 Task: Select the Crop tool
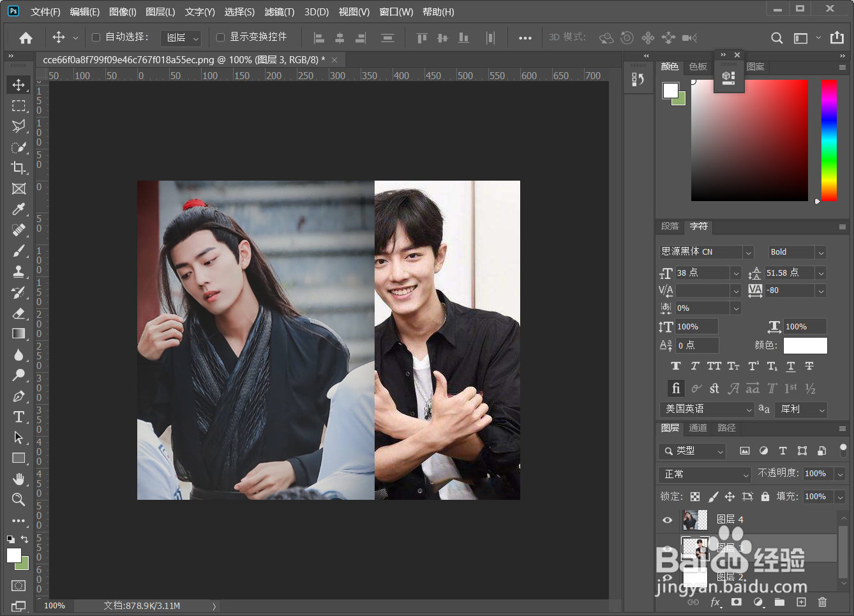19,167
